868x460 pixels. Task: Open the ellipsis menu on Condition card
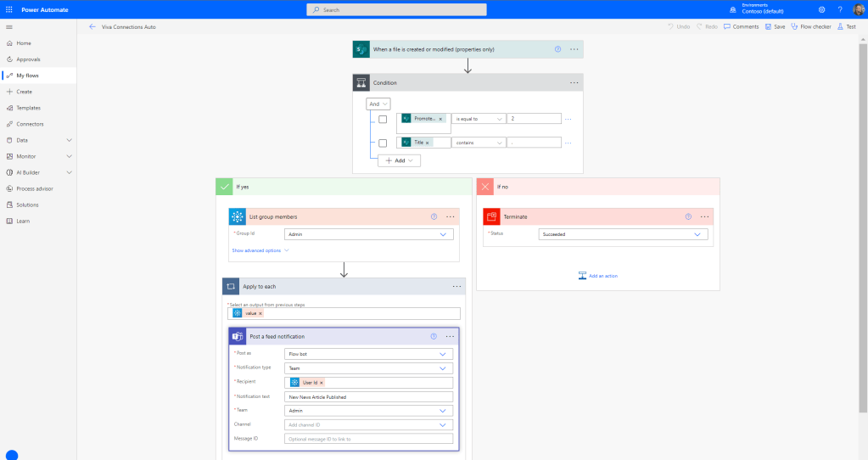click(574, 82)
